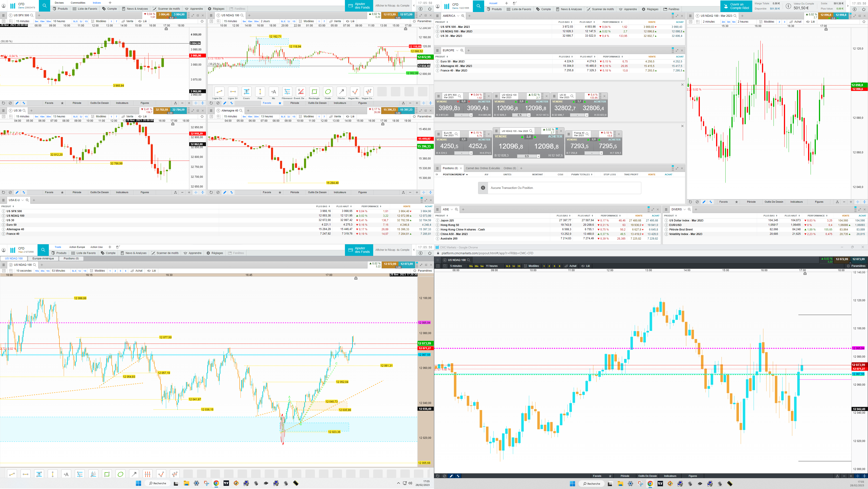Open the Carnet des Ordres Exécutés tab
The image size is (868, 489).
[483, 168]
